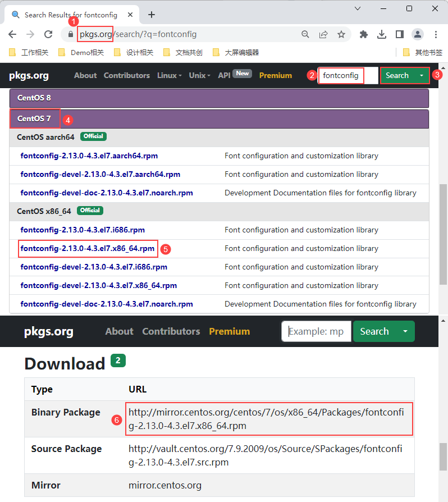The height and width of the screenshot is (502, 448).
Task: Open the 工作相关 bookmark folder
Action: [x=29, y=53]
